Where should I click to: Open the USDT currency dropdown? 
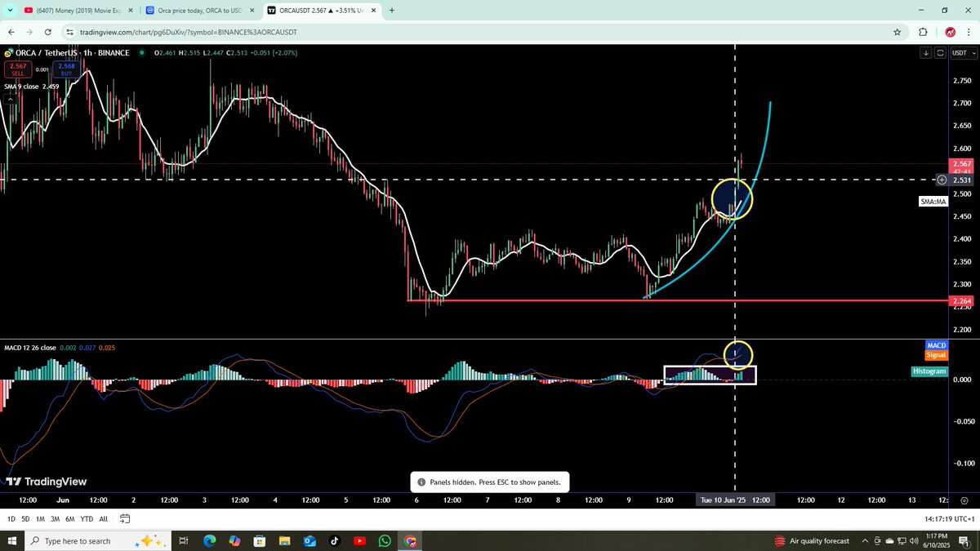pos(964,52)
